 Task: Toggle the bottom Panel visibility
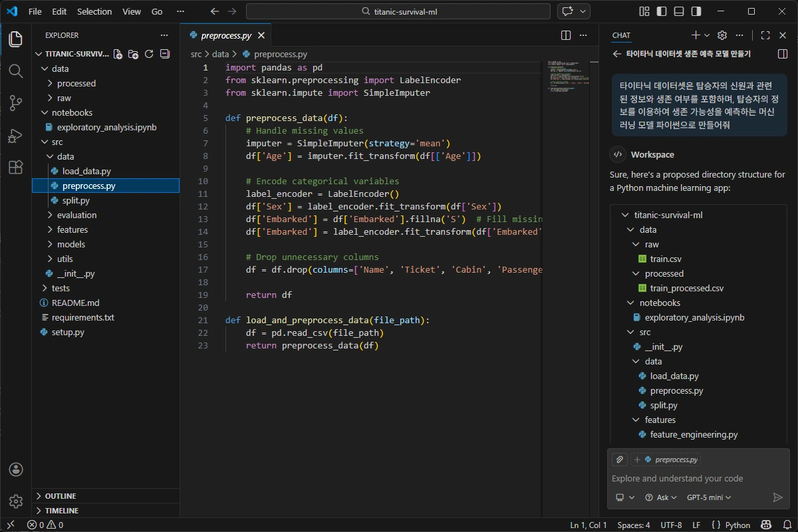pyautogui.click(x=678, y=11)
